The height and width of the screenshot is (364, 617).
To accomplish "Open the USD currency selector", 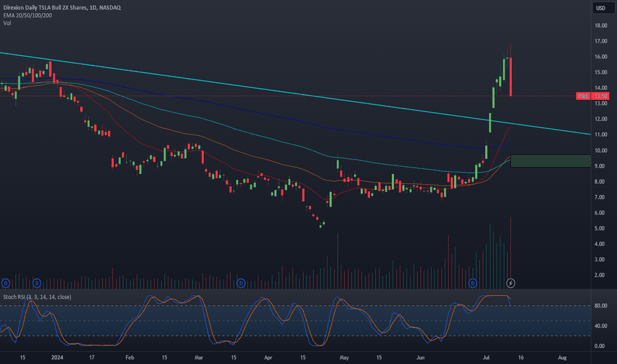I will pyautogui.click(x=603, y=8).
